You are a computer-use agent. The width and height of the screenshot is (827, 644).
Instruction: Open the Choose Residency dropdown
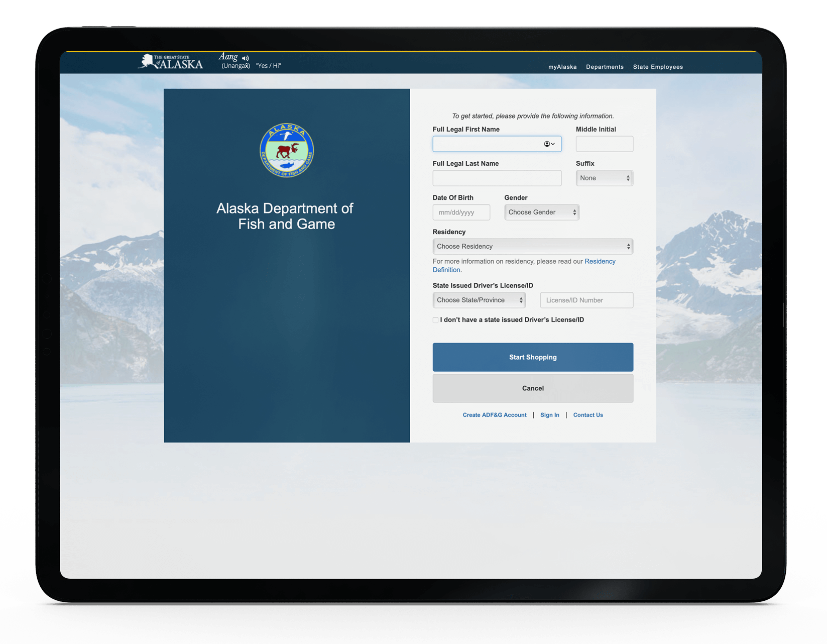coord(533,246)
